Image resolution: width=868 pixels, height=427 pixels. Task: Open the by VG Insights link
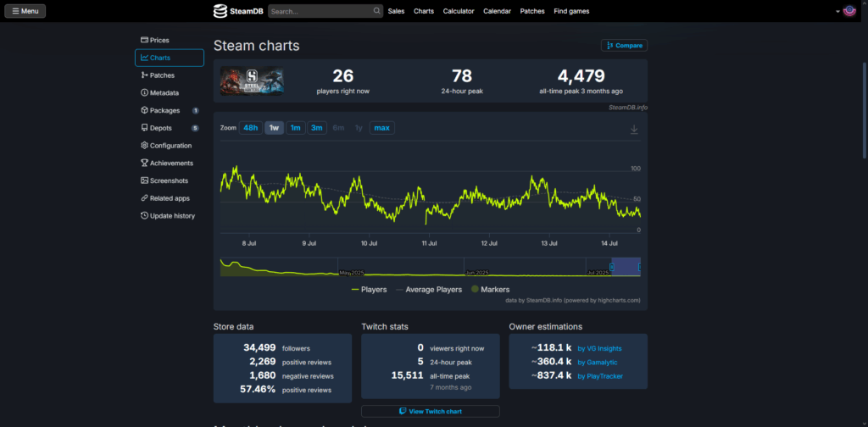[599, 348]
